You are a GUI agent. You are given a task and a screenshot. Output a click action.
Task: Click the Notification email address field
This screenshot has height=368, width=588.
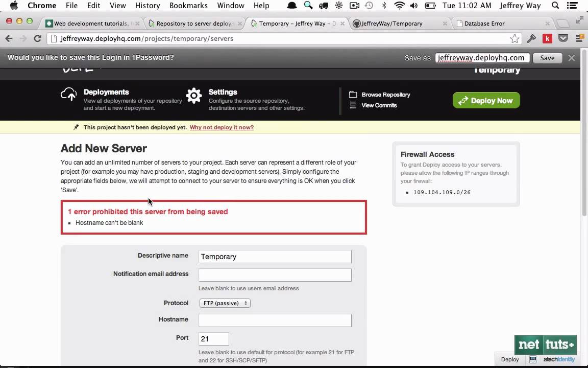[x=275, y=275]
